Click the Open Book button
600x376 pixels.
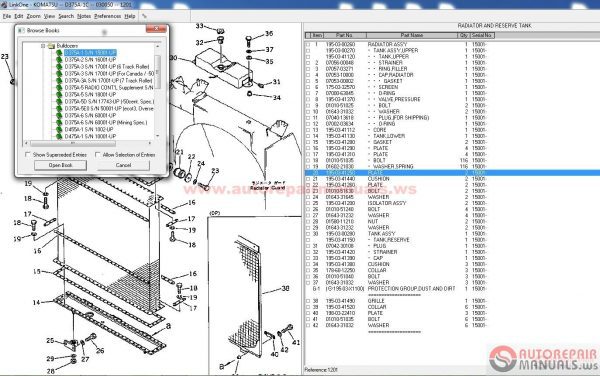(x=60, y=165)
